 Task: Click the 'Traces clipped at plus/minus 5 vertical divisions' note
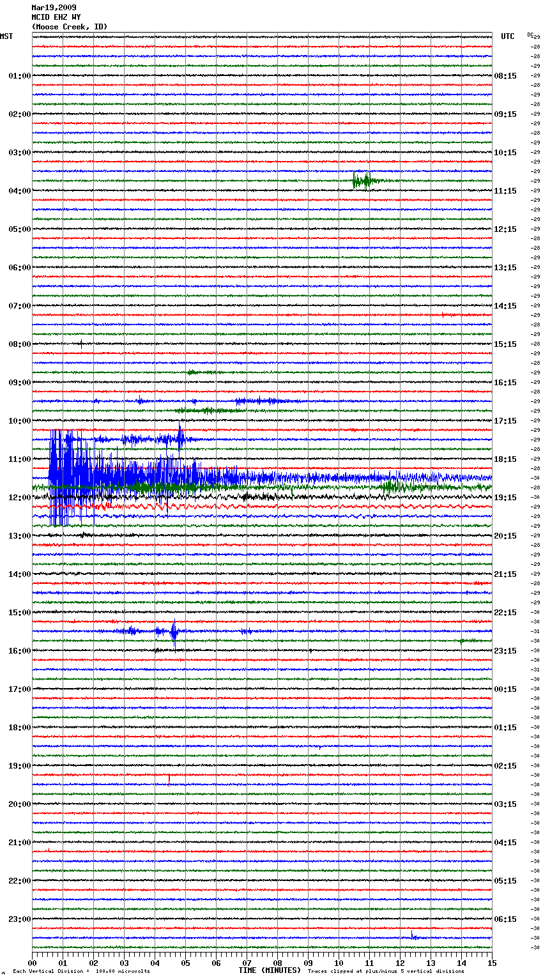coord(386,971)
